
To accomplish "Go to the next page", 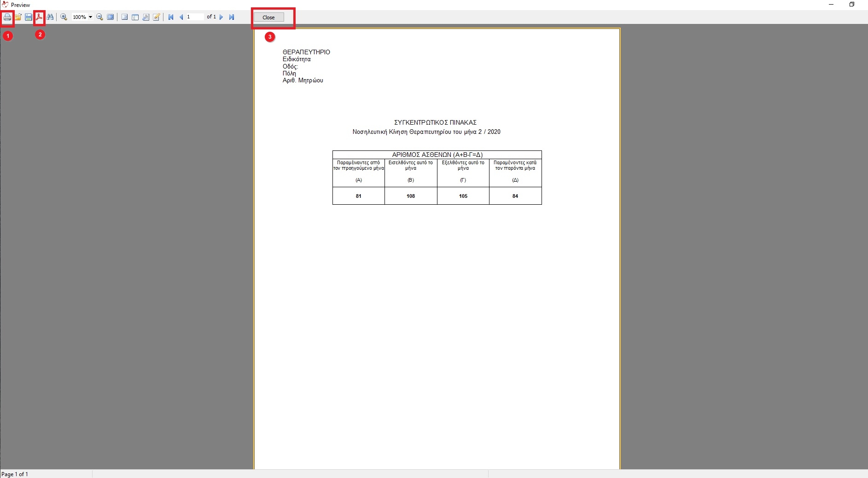I will point(221,17).
